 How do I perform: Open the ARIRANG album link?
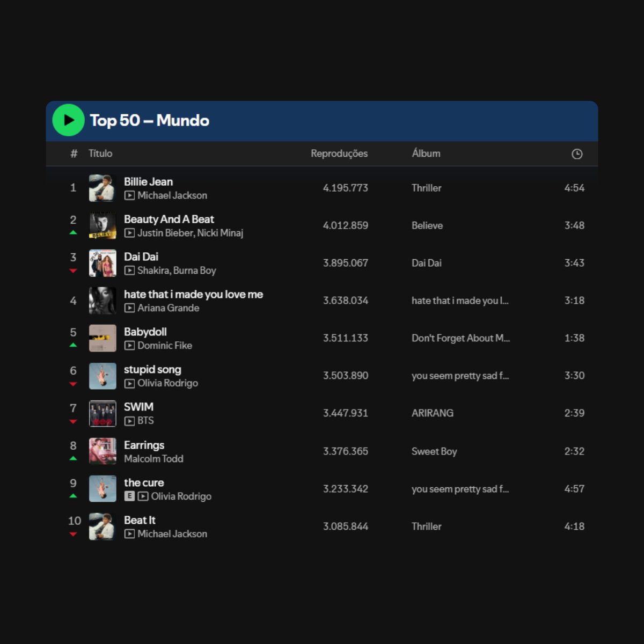click(433, 413)
